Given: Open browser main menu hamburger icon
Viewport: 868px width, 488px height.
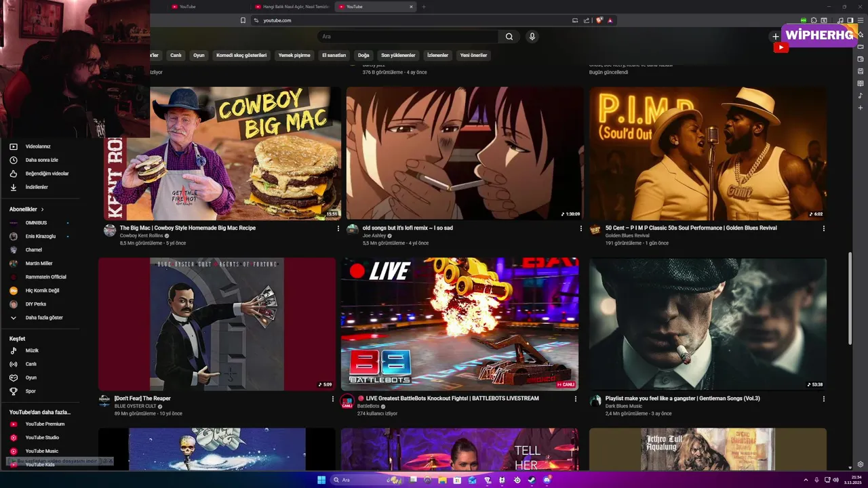Looking at the screenshot, I should 860,20.
